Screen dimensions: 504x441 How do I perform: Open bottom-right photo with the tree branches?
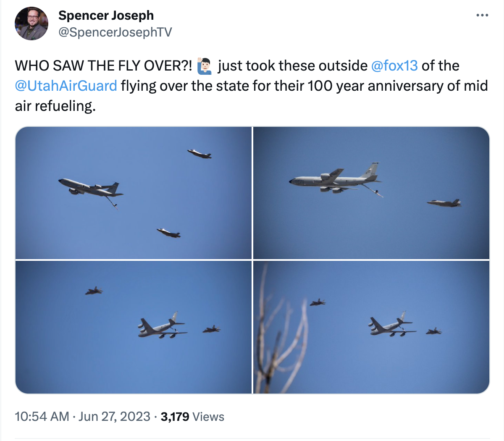click(371, 327)
